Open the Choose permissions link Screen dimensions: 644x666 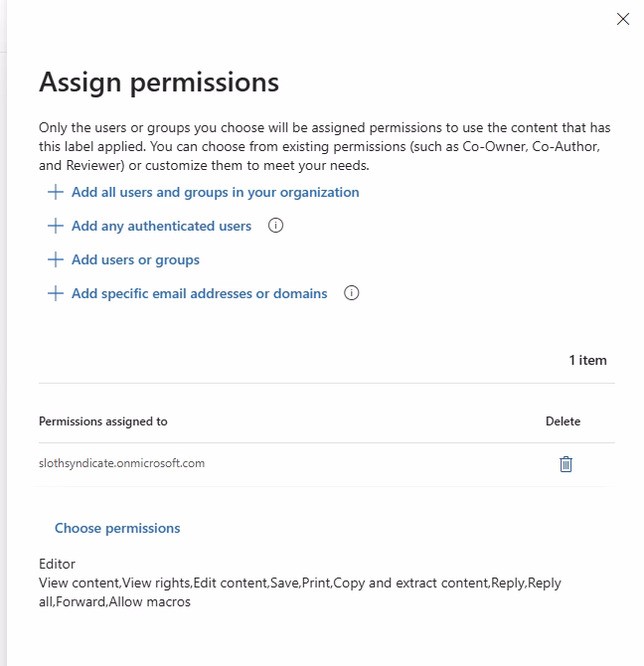click(117, 528)
